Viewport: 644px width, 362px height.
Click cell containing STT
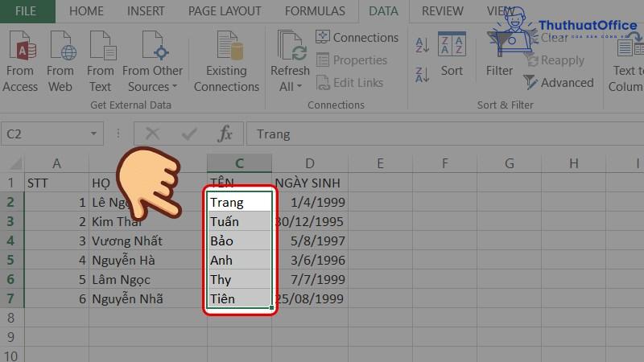56,183
